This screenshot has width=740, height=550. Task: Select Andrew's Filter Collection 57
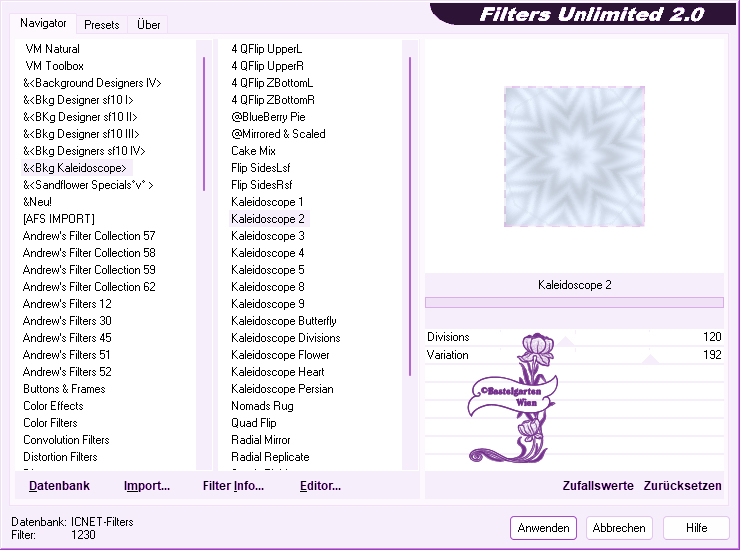click(x=89, y=236)
